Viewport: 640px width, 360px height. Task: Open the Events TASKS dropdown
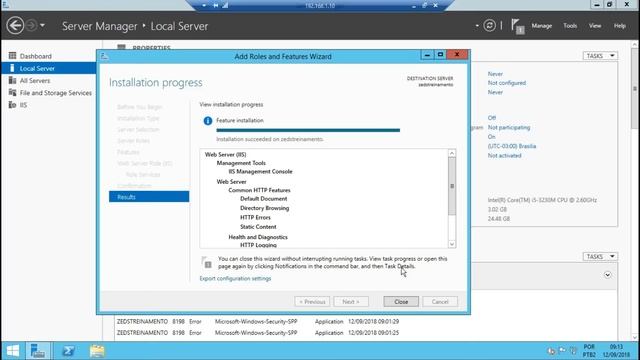tap(600, 256)
